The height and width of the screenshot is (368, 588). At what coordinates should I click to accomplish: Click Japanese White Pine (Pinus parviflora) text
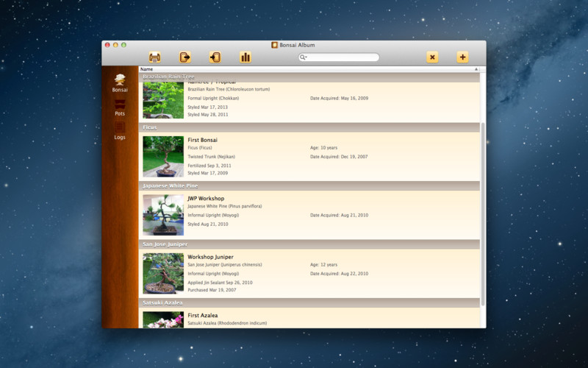point(225,206)
